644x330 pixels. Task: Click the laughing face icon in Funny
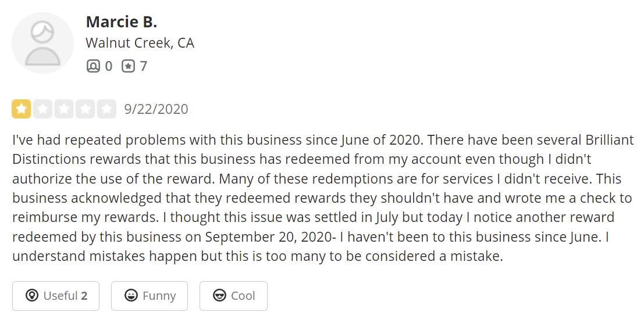click(x=131, y=296)
